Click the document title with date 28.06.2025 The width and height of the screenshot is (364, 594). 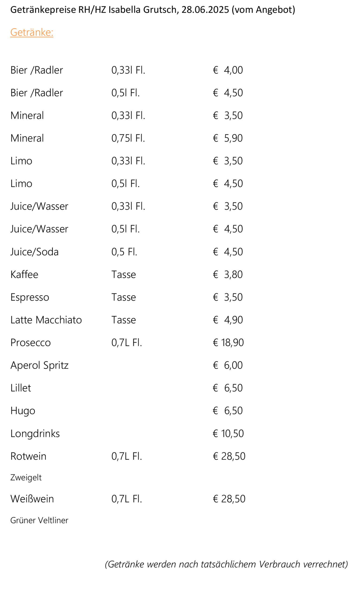click(x=153, y=10)
